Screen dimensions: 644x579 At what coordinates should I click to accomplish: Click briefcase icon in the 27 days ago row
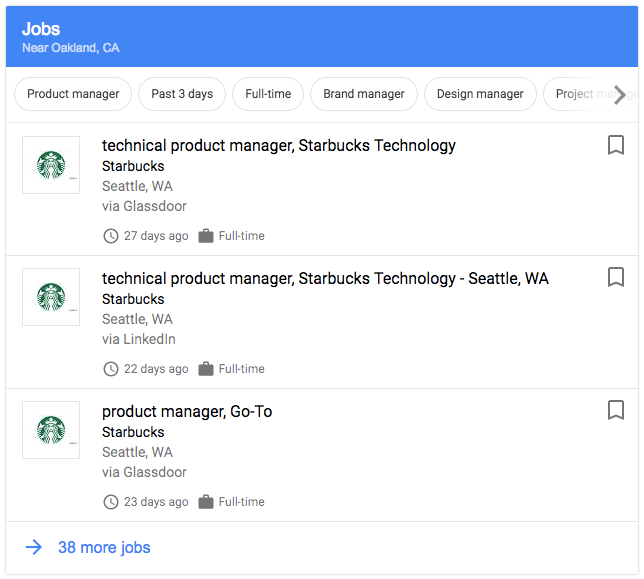click(206, 236)
